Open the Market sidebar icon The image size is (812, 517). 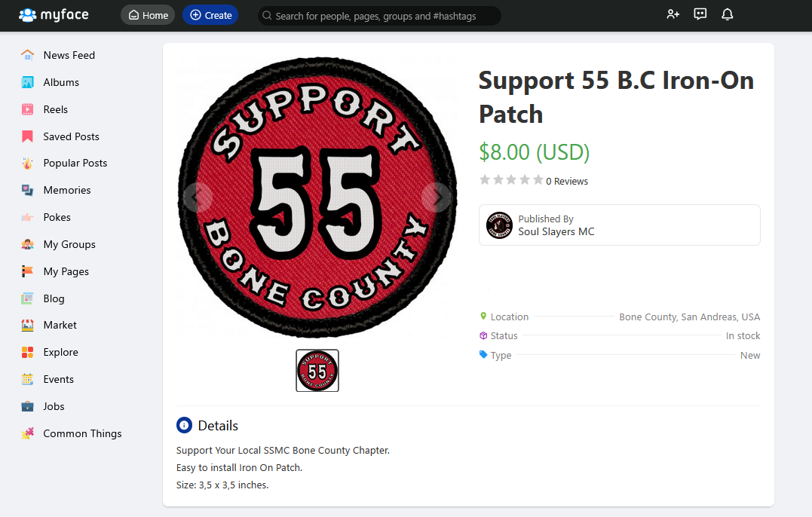tap(28, 326)
